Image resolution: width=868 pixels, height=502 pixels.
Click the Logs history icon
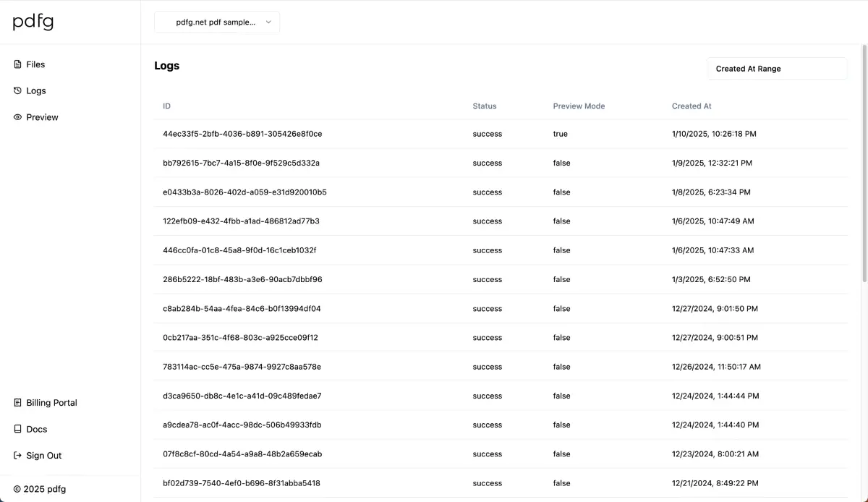tap(17, 90)
